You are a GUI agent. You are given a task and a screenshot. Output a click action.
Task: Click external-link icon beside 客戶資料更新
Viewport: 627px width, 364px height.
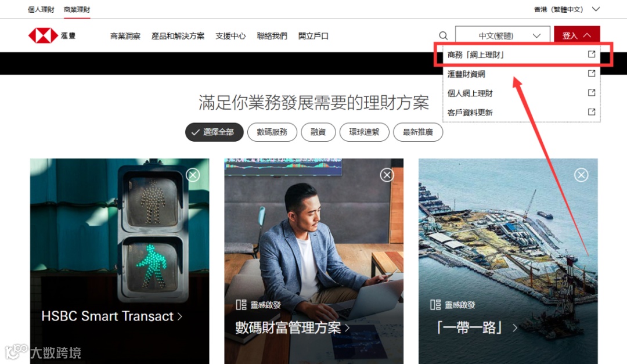click(592, 111)
